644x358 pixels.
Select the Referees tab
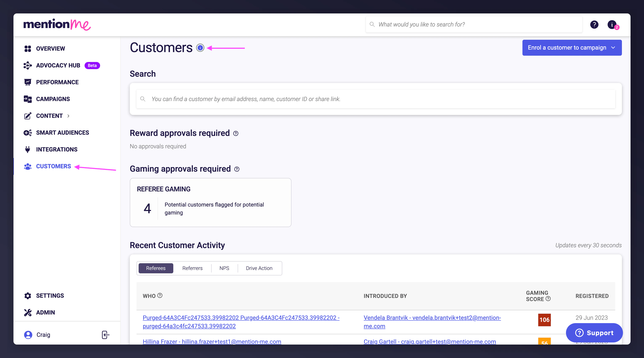tap(156, 268)
